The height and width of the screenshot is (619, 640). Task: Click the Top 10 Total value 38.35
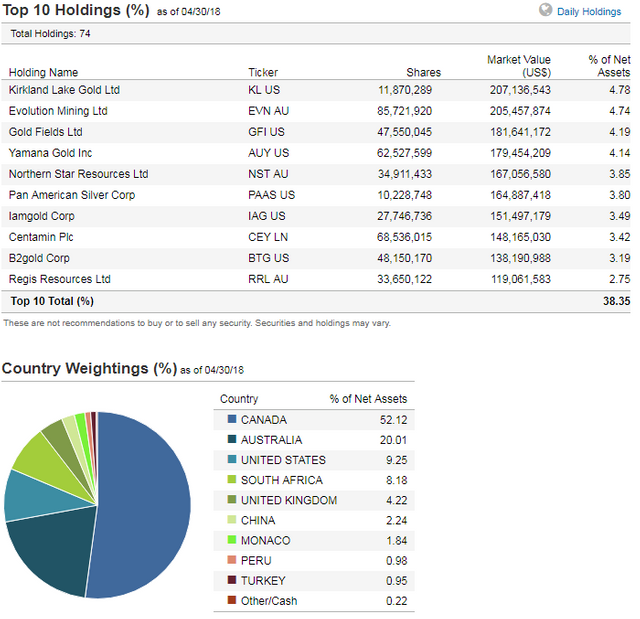coord(616,301)
